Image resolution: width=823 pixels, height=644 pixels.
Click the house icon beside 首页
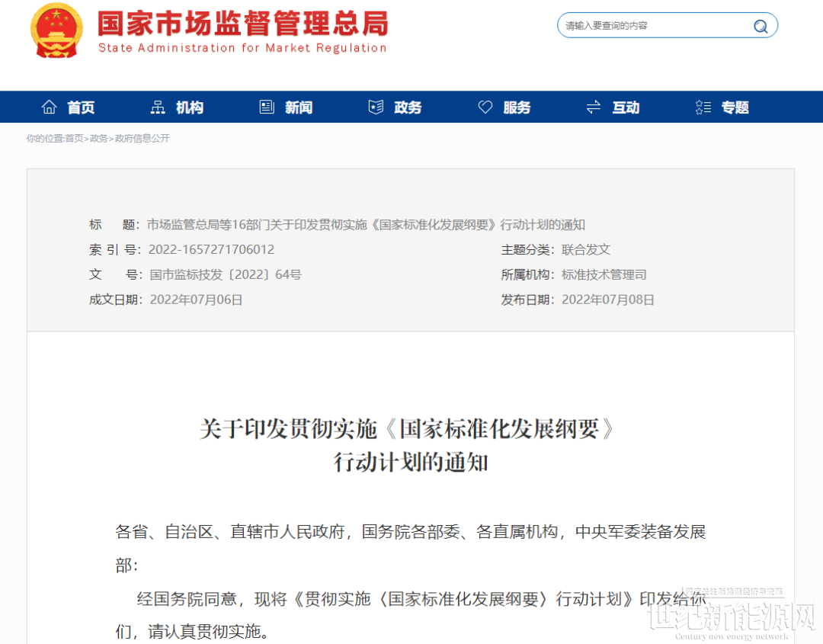50,107
